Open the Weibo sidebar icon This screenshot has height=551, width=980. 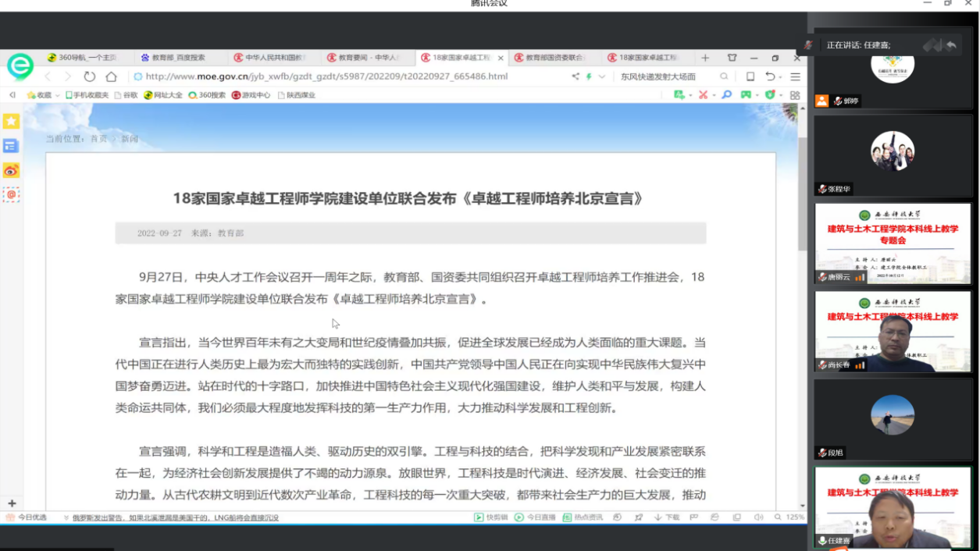click(x=11, y=170)
